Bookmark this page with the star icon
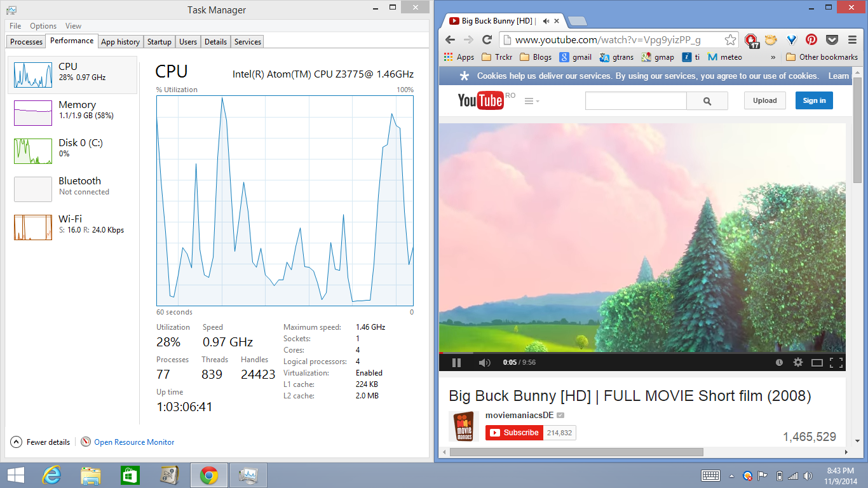The width and height of the screenshot is (868, 488). point(731,39)
